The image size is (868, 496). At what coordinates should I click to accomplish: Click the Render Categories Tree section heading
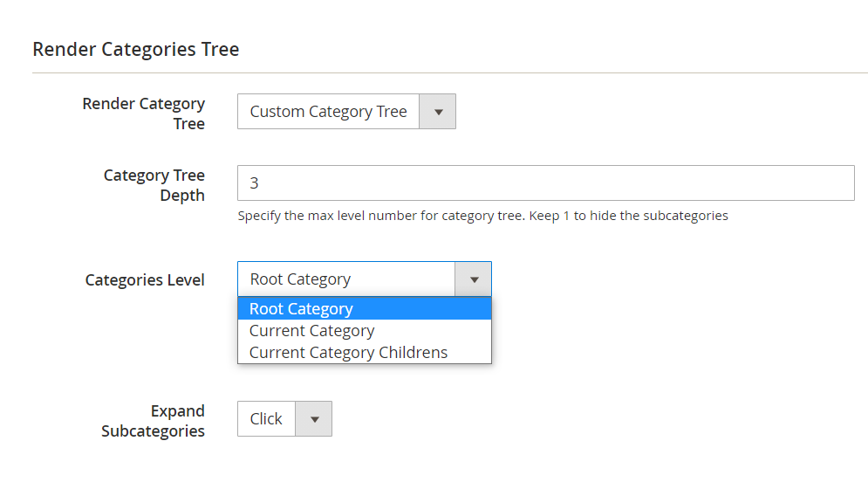point(136,50)
